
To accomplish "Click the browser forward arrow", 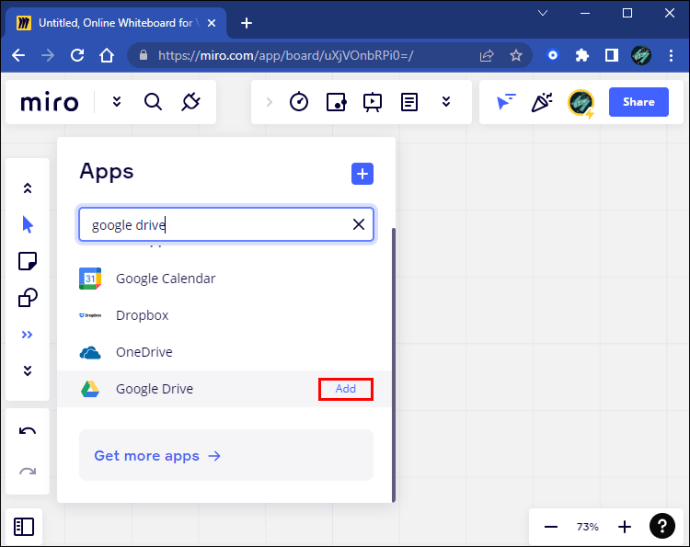I will 48,55.
